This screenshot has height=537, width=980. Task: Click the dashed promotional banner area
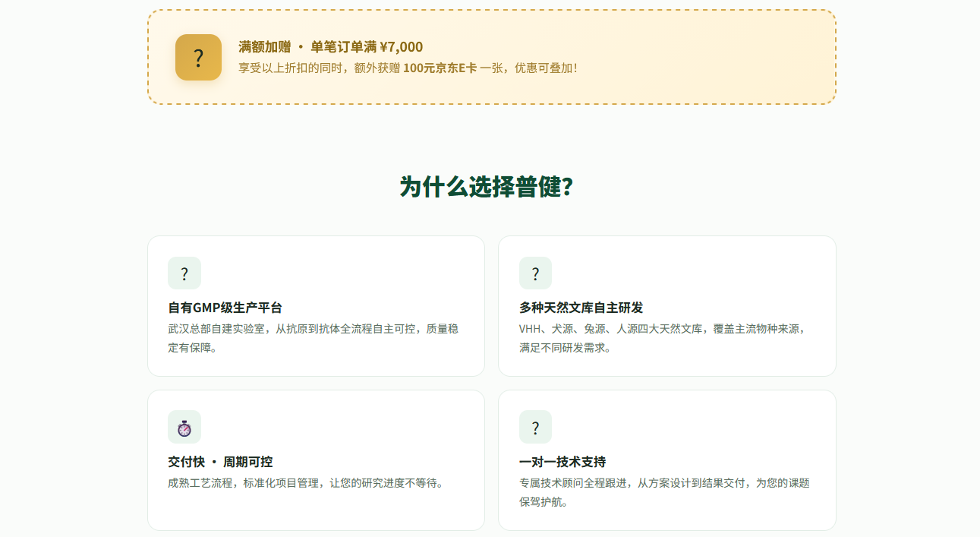pyautogui.click(x=490, y=55)
